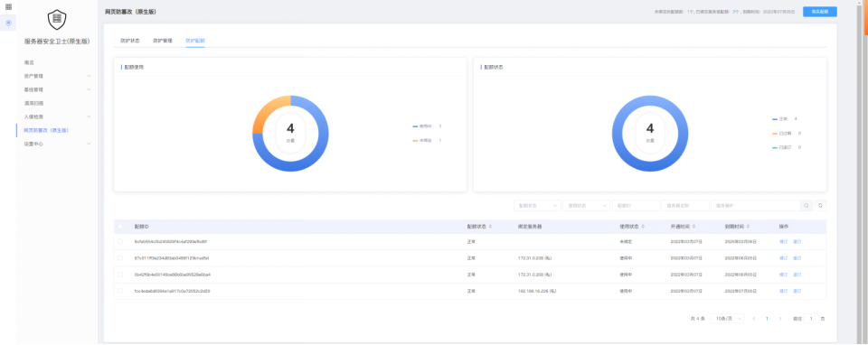Click the quota ID starting 0b42f9b4e
The image size is (868, 345).
172,275
